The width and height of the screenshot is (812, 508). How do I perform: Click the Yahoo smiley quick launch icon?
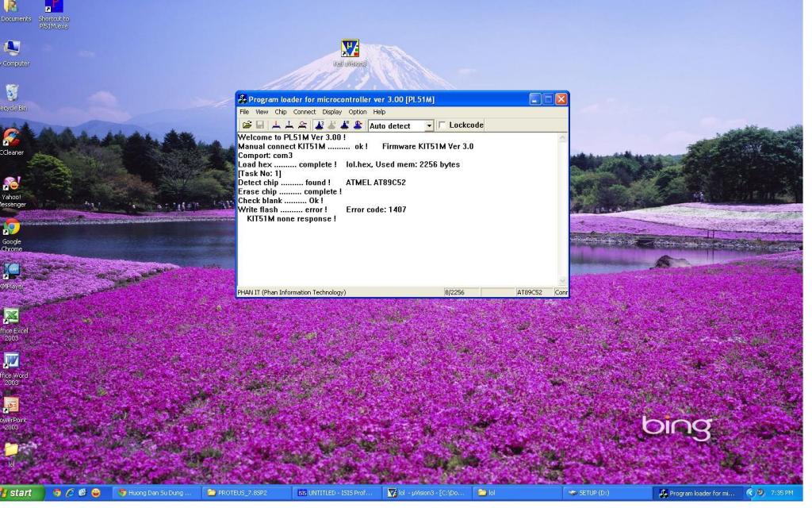pos(96,493)
